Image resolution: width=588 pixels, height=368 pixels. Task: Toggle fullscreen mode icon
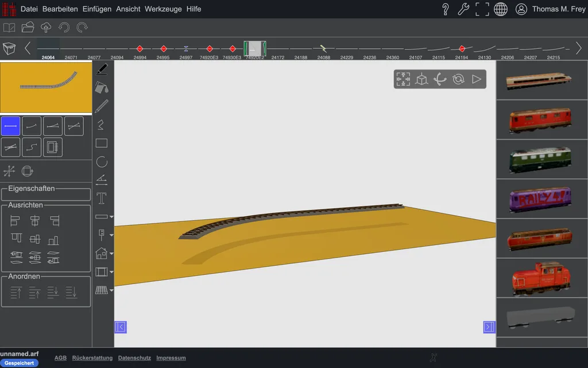click(x=482, y=9)
